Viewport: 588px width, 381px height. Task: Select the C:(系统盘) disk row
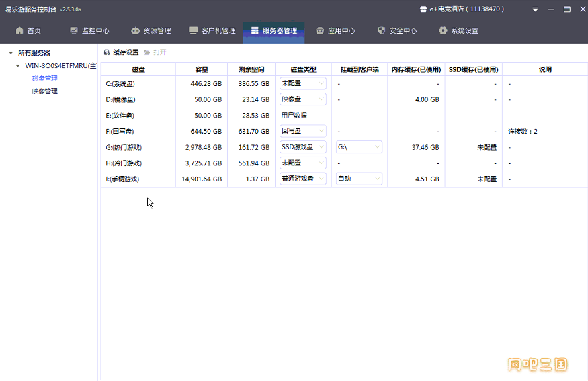(x=344, y=83)
